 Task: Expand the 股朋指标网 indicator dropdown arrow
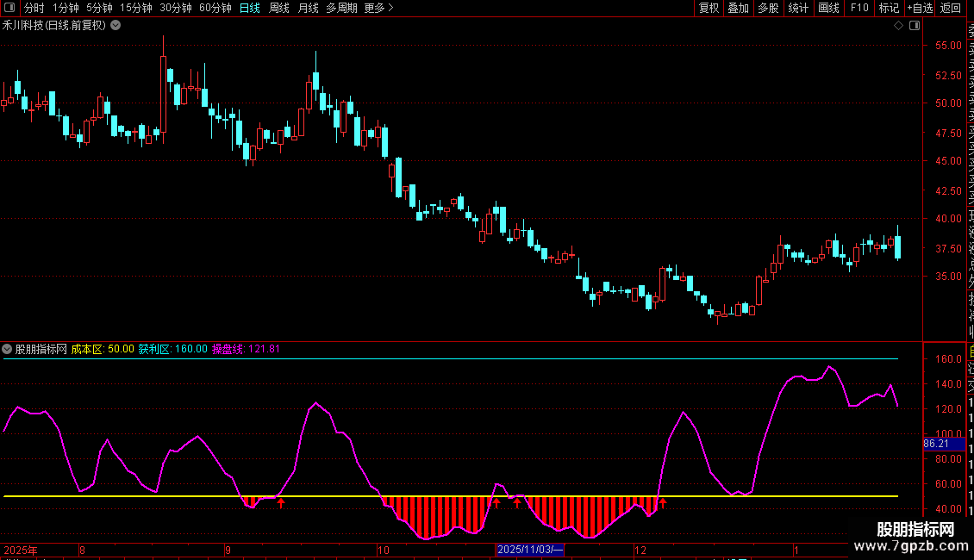tap(8, 349)
